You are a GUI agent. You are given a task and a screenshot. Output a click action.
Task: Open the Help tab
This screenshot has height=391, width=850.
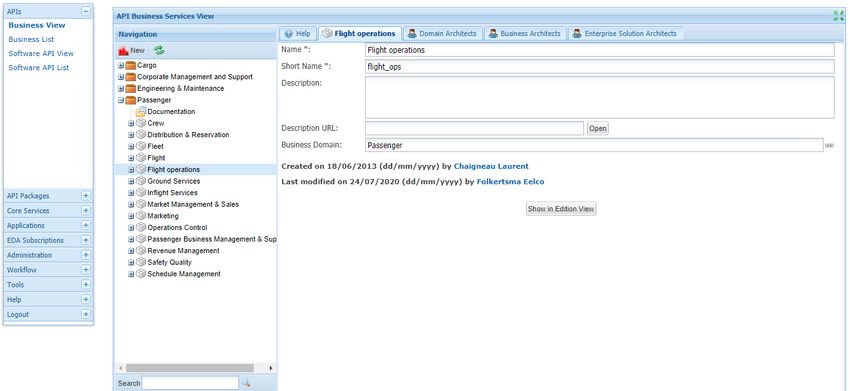pos(297,34)
